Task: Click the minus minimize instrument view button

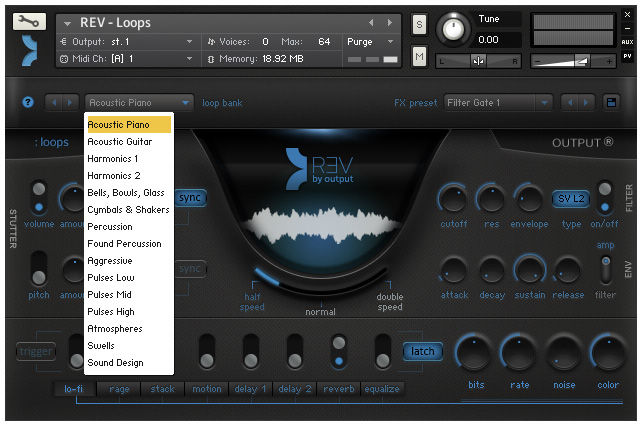Action: pos(627,28)
